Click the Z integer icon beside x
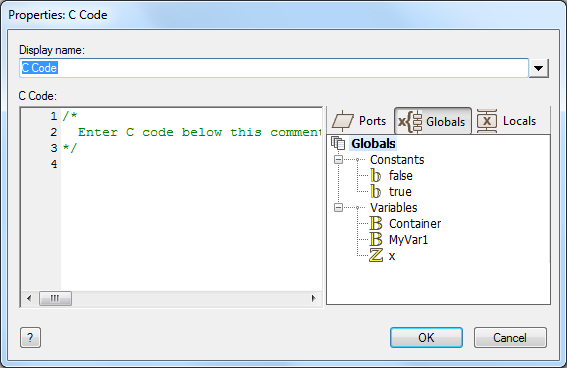This screenshot has height=368, width=567. pos(376,255)
